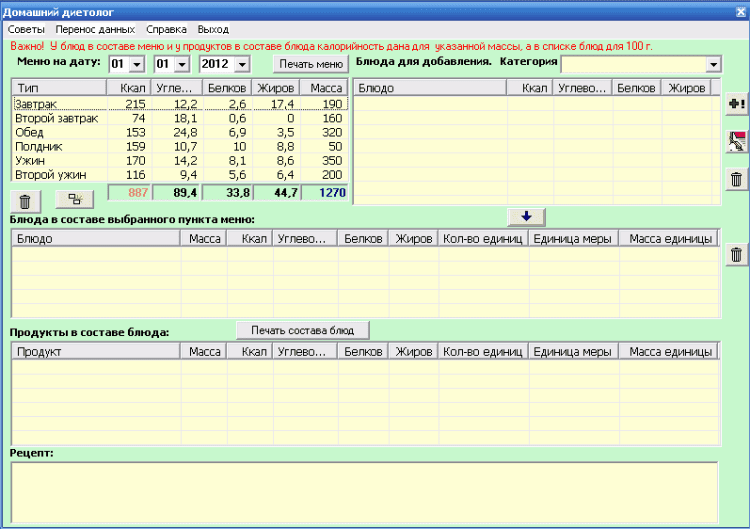Click trash icon beside dishes for adding list
Screen dimensions: 750x529
[x=736, y=179]
